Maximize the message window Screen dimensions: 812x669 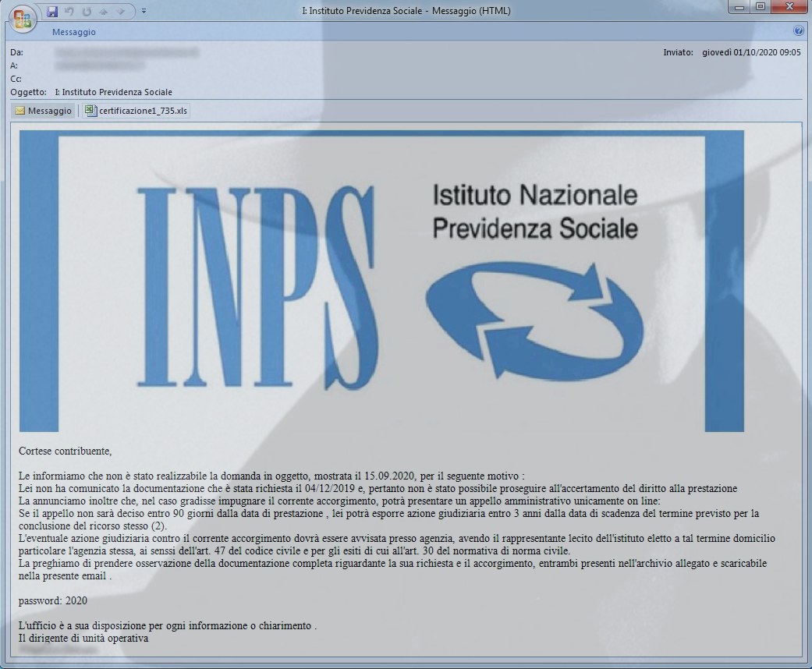pos(761,7)
